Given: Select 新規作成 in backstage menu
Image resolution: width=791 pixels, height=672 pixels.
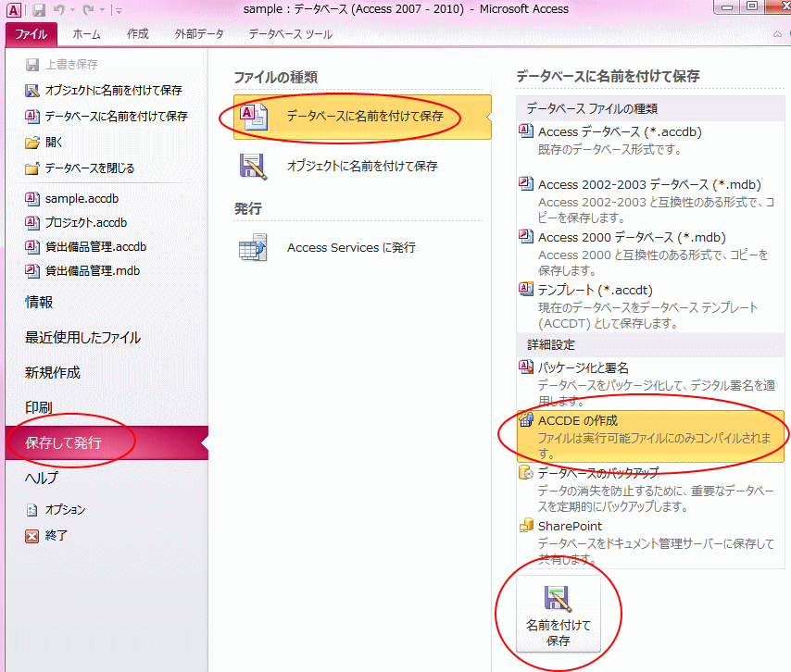Looking at the screenshot, I should 53,372.
